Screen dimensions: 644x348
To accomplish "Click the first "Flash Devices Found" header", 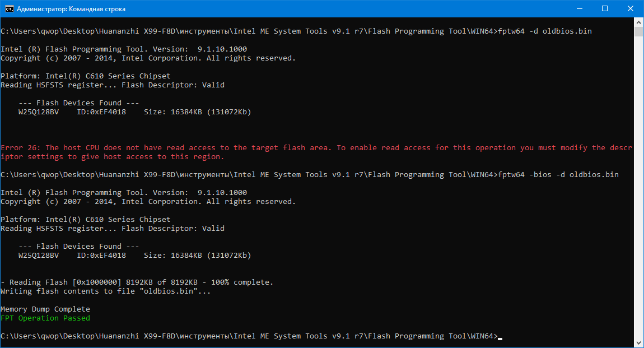I will (79, 103).
